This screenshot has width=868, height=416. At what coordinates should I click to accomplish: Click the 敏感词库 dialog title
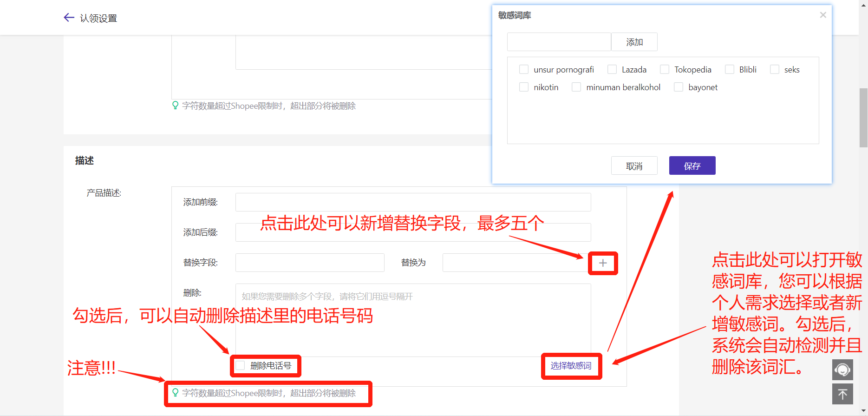[x=515, y=15]
